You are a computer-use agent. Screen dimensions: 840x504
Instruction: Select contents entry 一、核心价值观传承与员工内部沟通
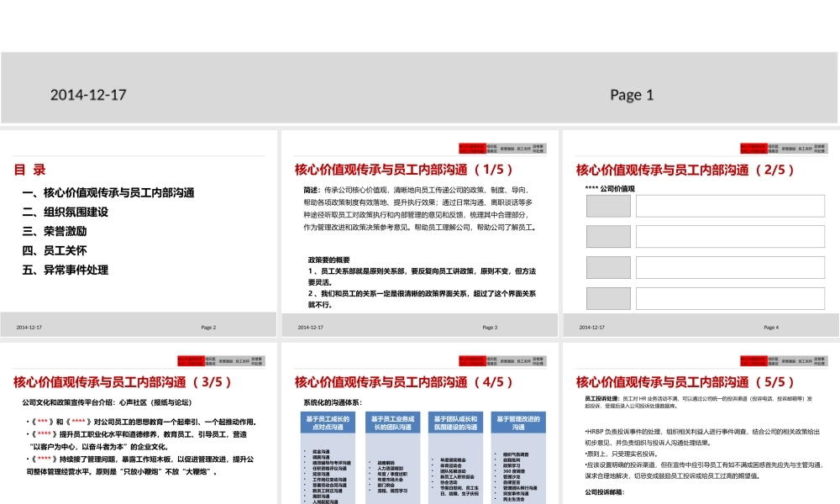tap(108, 193)
